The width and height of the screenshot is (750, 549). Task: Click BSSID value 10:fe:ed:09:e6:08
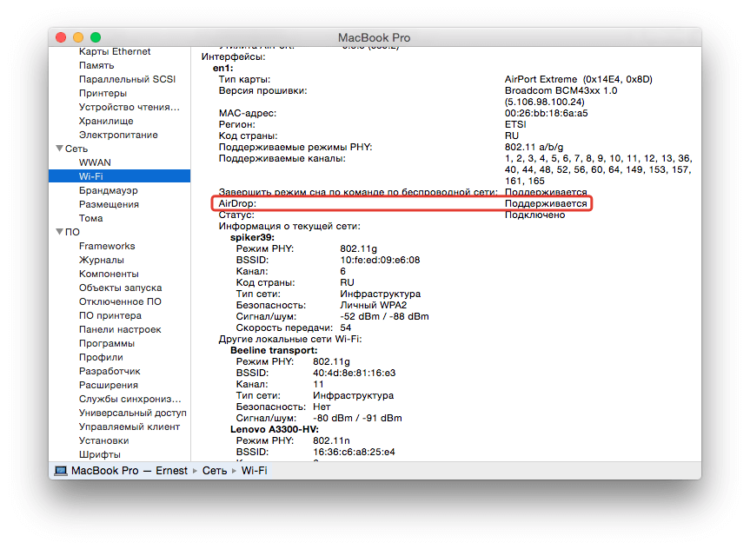pos(380,260)
